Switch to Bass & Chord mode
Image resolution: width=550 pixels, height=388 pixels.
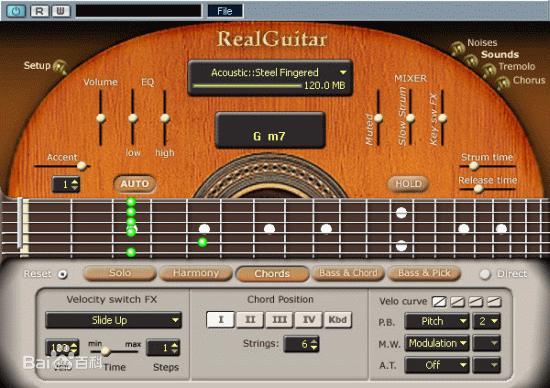point(348,273)
